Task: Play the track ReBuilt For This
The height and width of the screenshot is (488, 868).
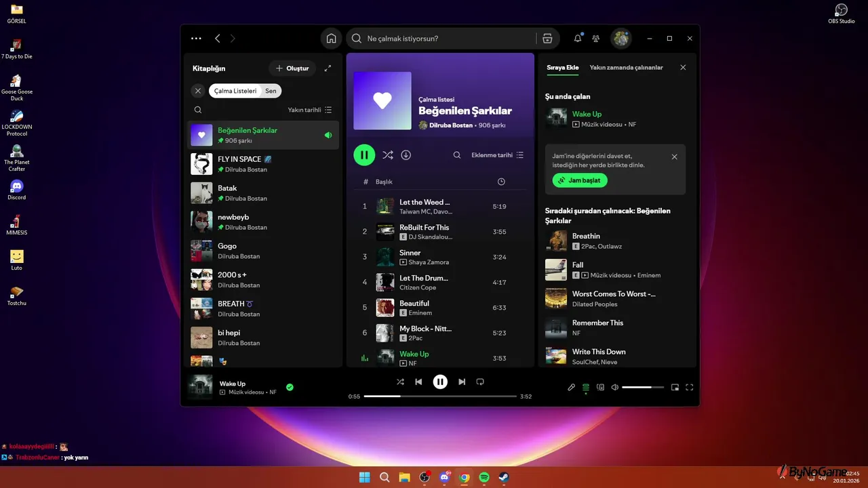Action: pyautogui.click(x=440, y=232)
